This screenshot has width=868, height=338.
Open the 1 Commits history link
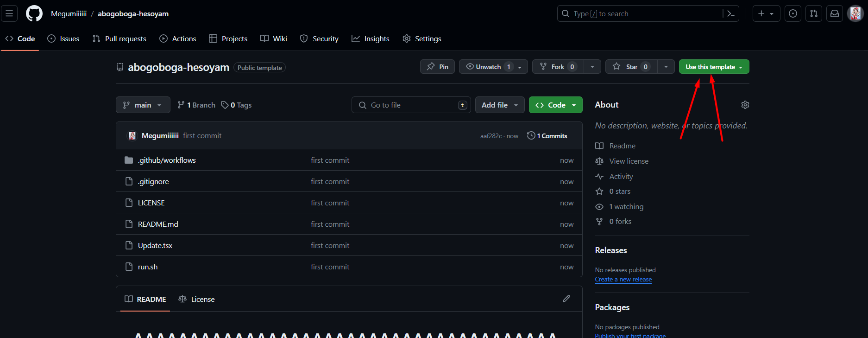(547, 136)
